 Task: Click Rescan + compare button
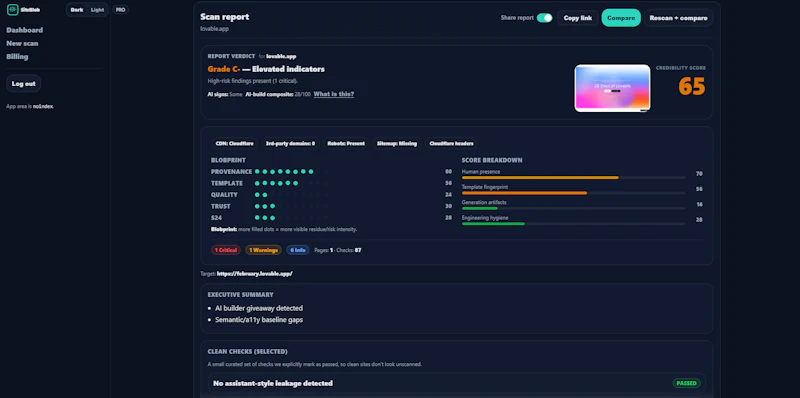click(x=678, y=18)
